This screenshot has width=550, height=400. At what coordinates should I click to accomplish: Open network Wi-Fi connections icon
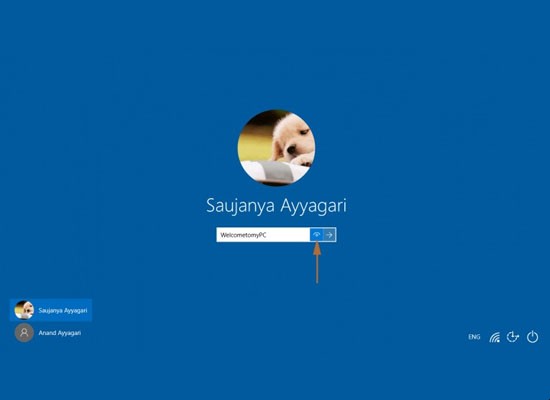[495, 337]
